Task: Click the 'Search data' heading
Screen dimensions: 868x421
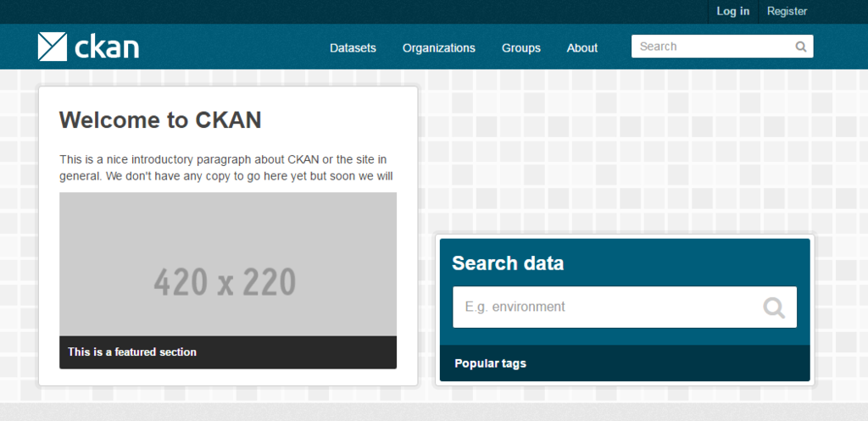Action: coord(508,263)
